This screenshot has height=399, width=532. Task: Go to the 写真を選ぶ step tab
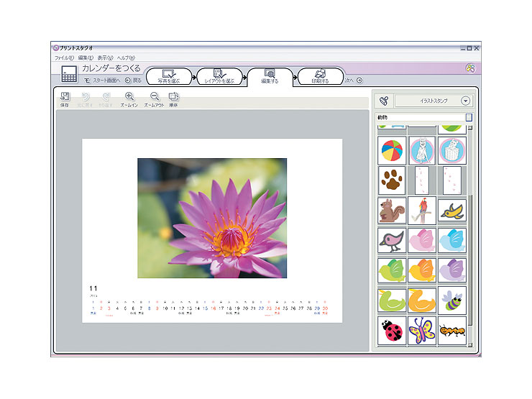170,75
